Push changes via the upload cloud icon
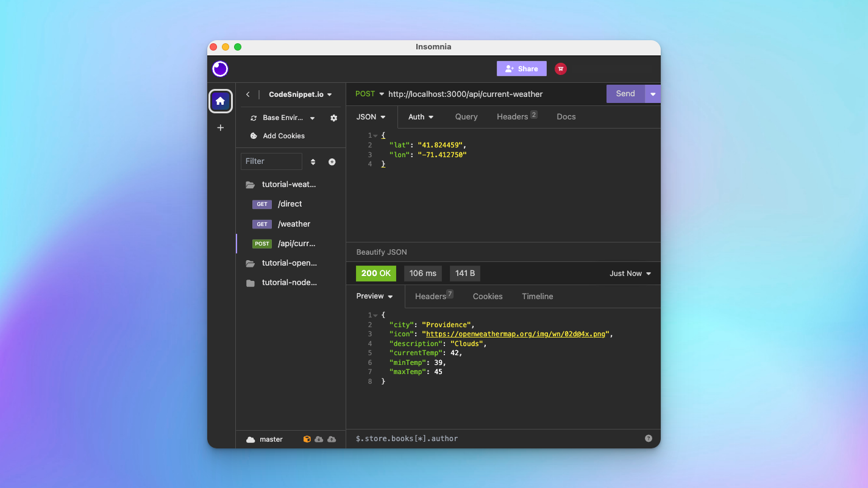The width and height of the screenshot is (868, 488). pyautogui.click(x=332, y=439)
